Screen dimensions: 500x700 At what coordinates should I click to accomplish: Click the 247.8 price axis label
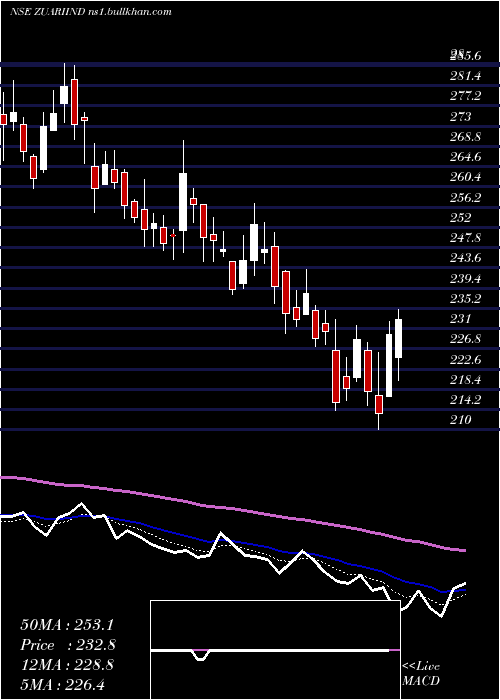pos(465,238)
